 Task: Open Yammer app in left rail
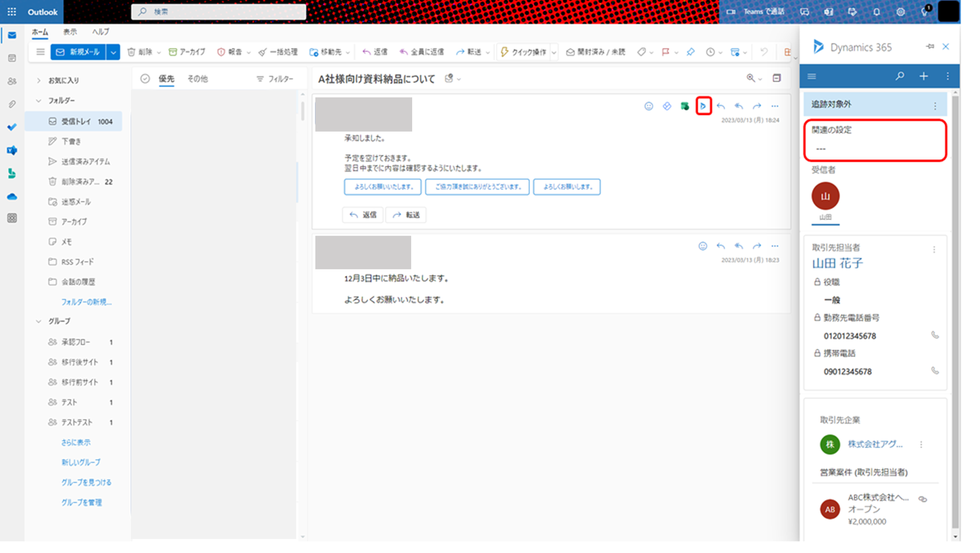pyautogui.click(x=12, y=150)
